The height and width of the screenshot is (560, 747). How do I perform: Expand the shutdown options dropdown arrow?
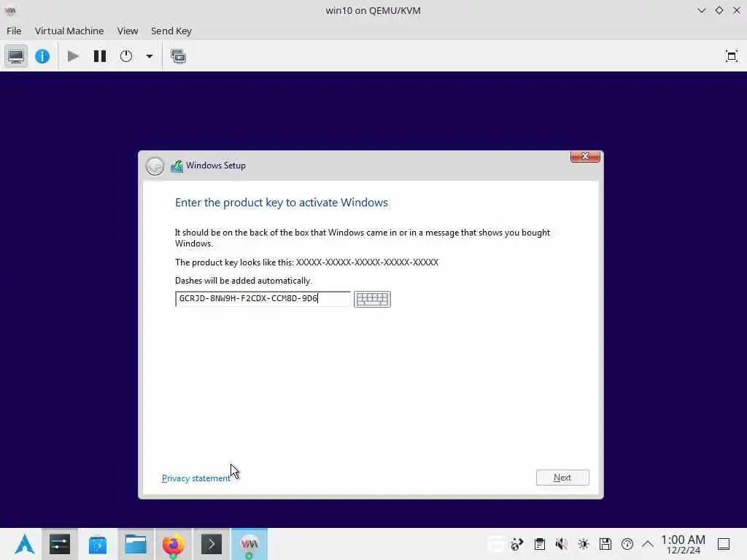149,56
